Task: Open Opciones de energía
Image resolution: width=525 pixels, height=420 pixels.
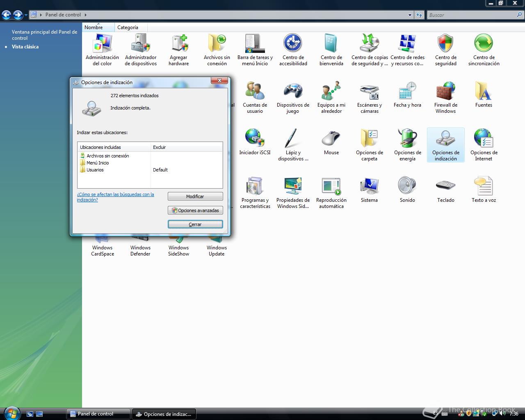Action: pyautogui.click(x=408, y=145)
